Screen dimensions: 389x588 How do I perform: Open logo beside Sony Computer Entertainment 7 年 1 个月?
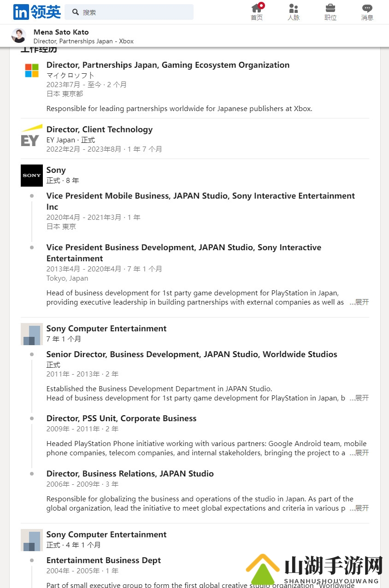tap(32, 334)
